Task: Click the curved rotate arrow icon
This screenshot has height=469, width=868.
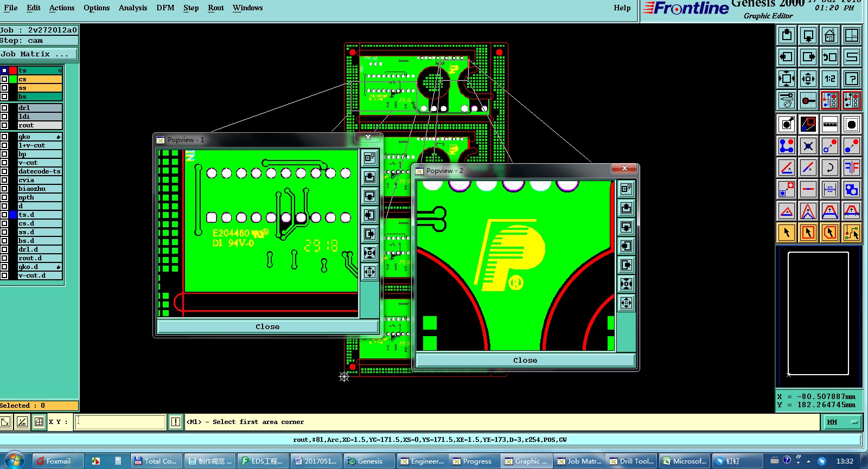Action: click(x=830, y=168)
